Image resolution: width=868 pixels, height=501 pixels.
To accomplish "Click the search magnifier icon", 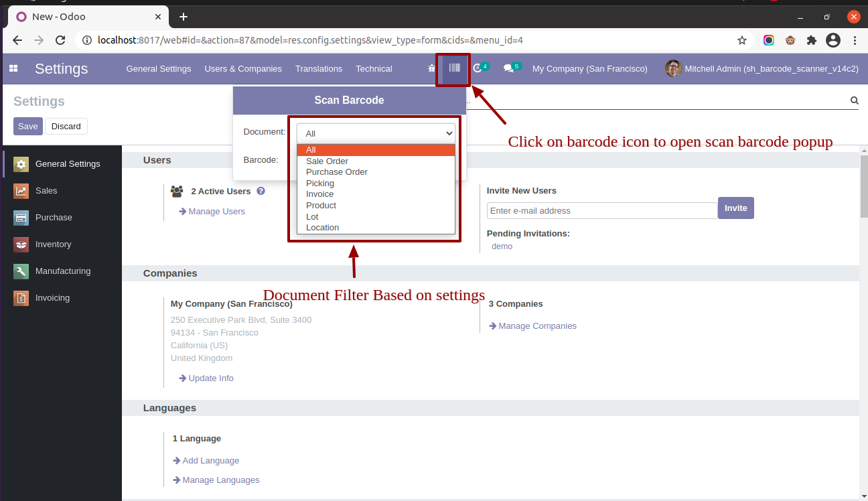I will coord(855,100).
